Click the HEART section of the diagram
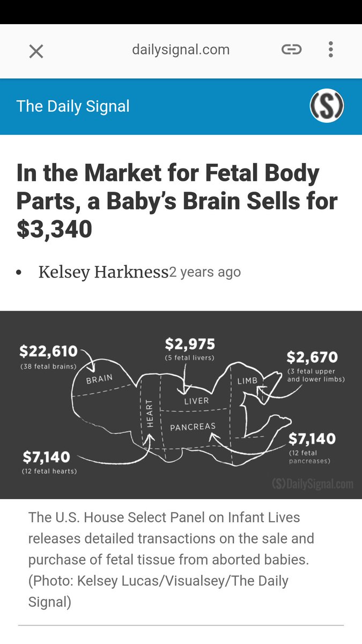The height and width of the screenshot is (644, 362). tap(150, 414)
